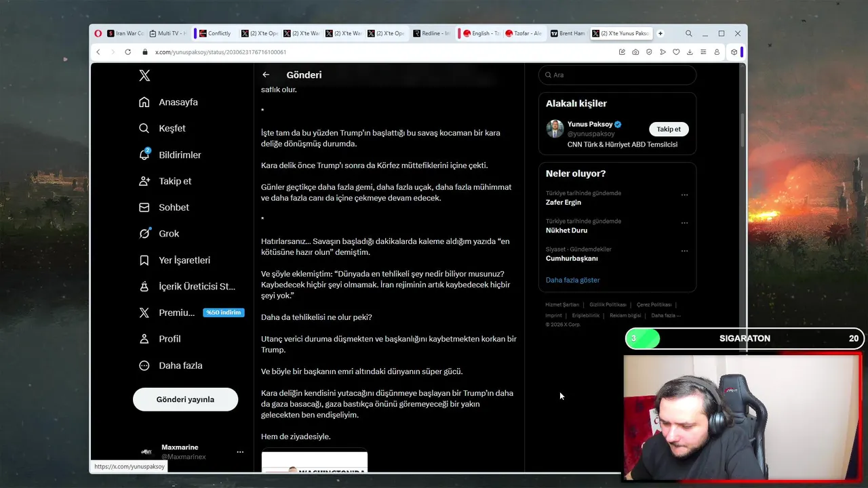The width and height of the screenshot is (868, 488).
Task: Click the Daha fazla circle icon
Action: (x=144, y=365)
